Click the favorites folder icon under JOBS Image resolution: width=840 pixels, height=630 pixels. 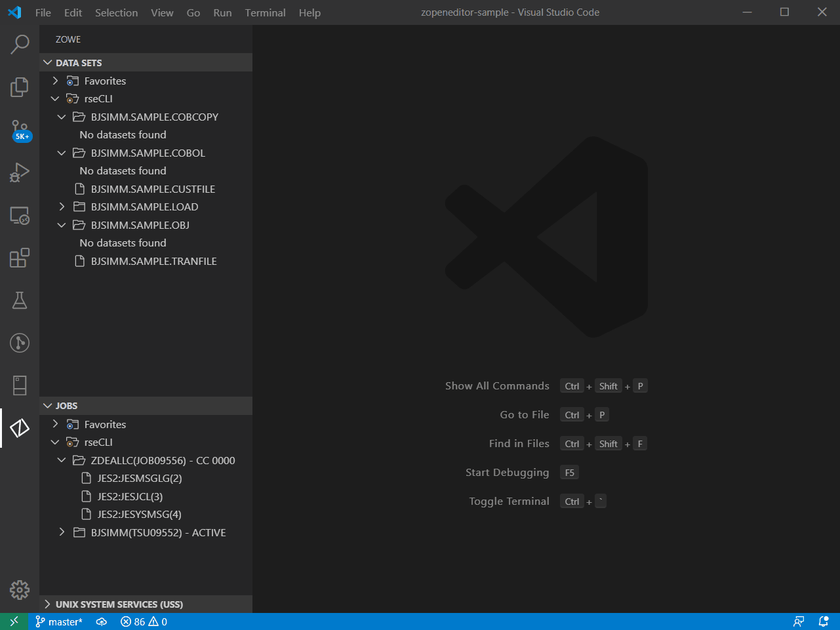(73, 424)
